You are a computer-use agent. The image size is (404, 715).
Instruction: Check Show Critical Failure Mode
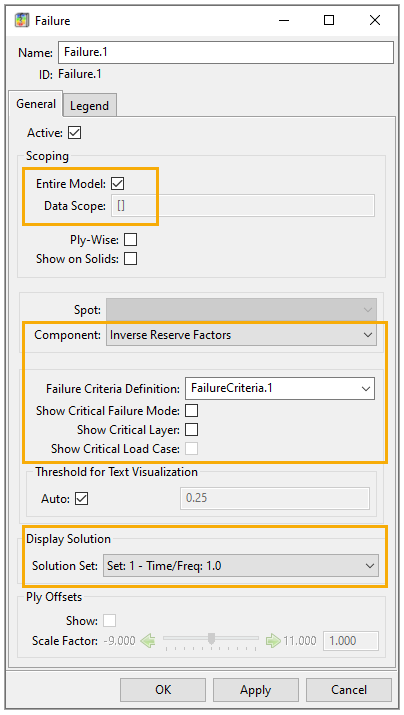(192, 410)
